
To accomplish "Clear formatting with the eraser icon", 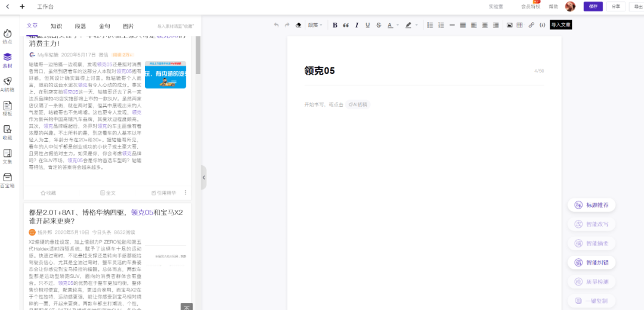I will [x=299, y=25].
